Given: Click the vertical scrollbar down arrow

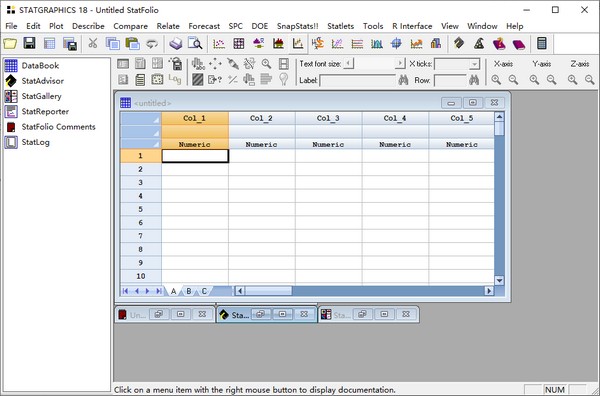Looking at the screenshot, I should [499, 280].
